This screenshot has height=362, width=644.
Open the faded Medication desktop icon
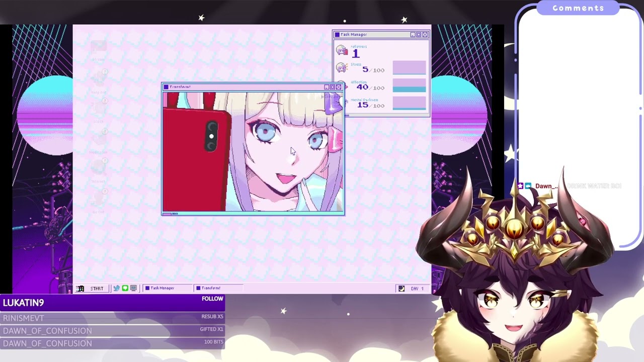click(x=99, y=141)
